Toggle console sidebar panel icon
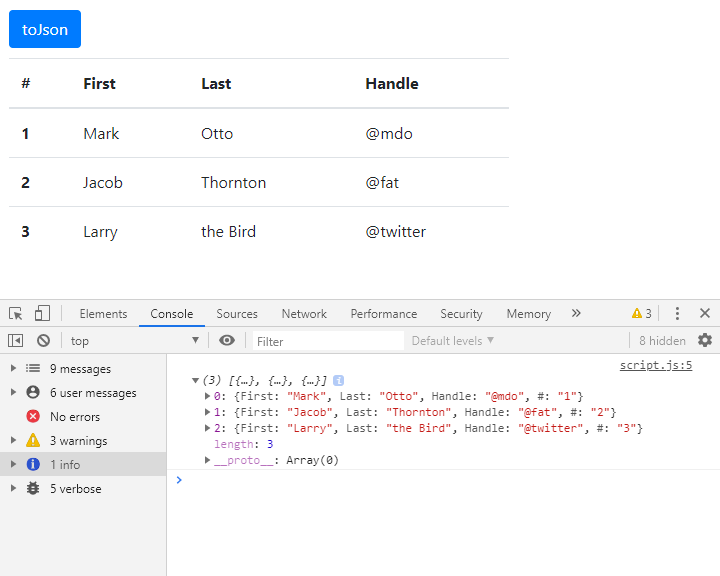720x576 pixels. (15, 340)
